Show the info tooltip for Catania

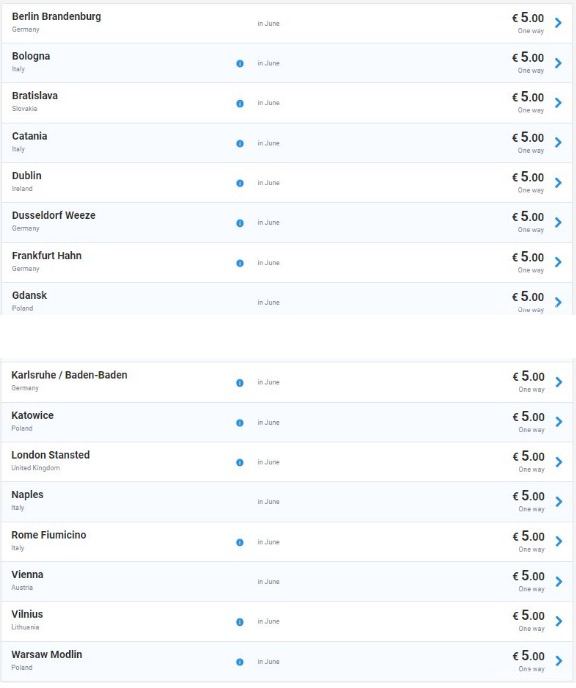click(240, 143)
